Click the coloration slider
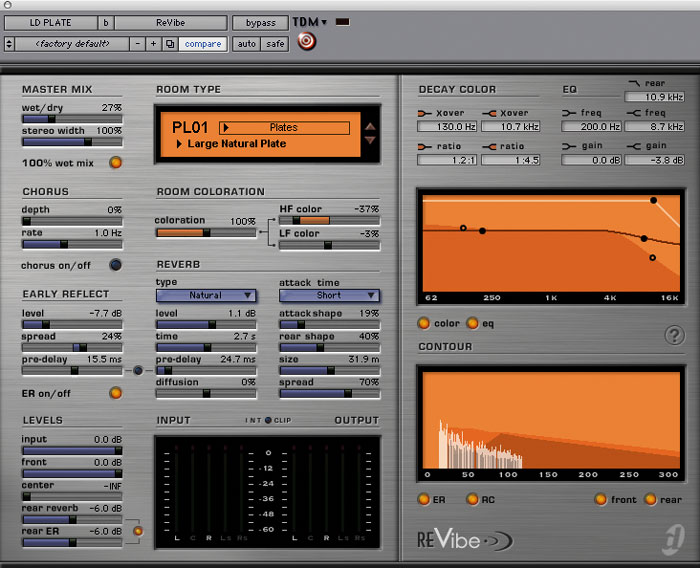 (206, 233)
